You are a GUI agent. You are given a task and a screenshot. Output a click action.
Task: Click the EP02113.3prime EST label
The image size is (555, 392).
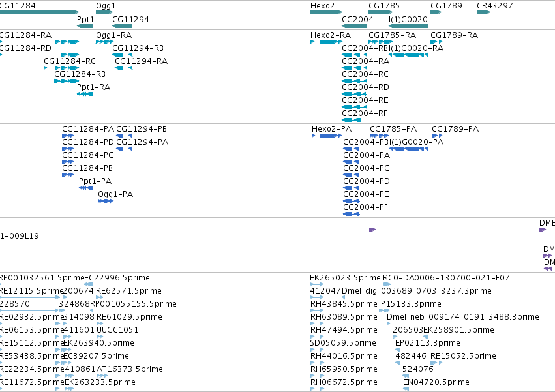(x=428, y=343)
